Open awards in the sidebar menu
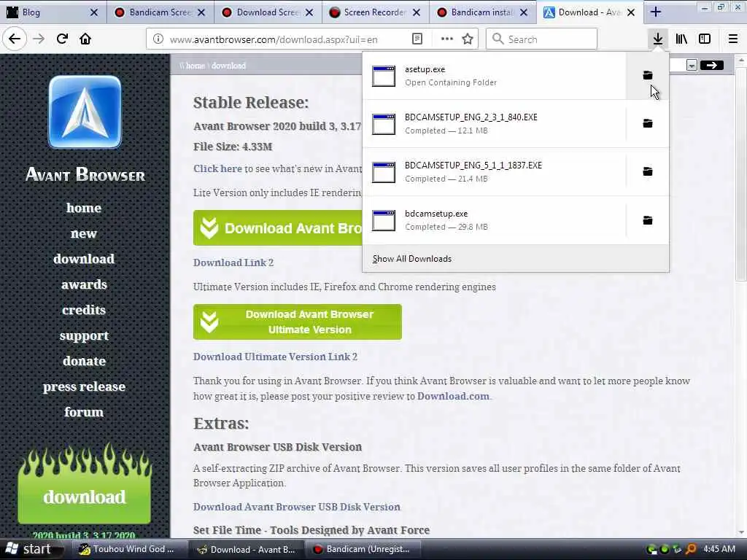Image resolution: width=747 pixels, height=560 pixels. click(84, 284)
